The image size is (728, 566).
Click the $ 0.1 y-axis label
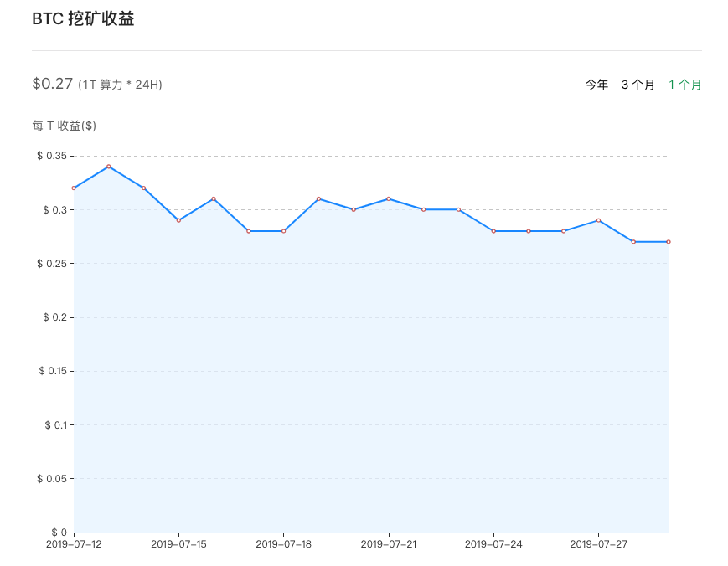(x=56, y=425)
